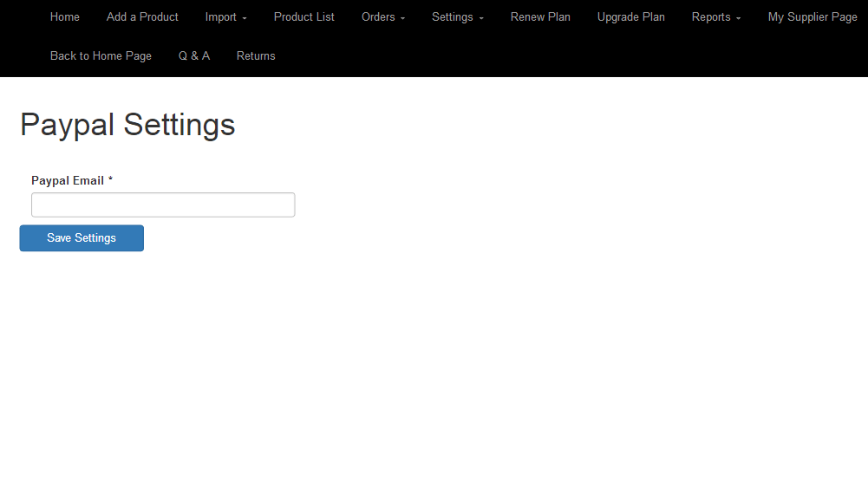Select Upgrade Plan in the navigation
868x500 pixels.
[x=631, y=16]
